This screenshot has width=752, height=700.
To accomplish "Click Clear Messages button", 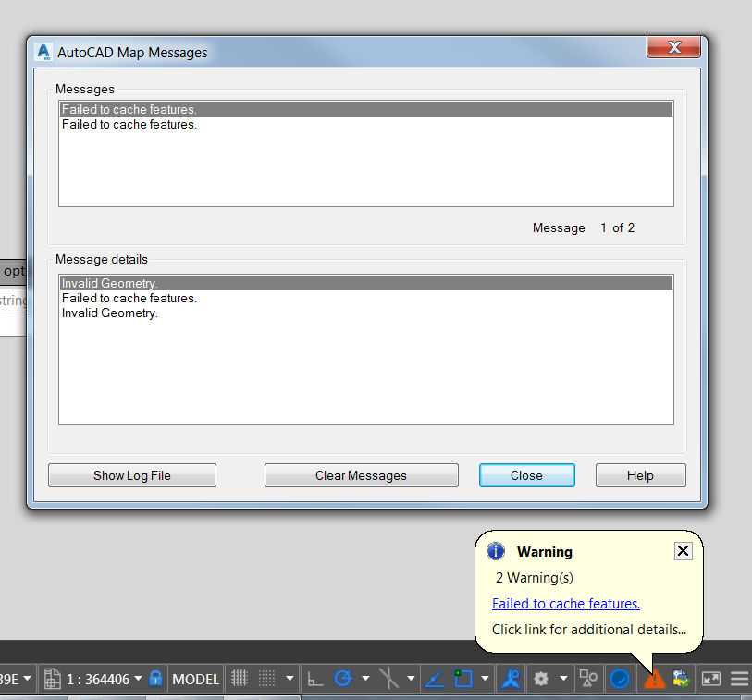I will [361, 475].
